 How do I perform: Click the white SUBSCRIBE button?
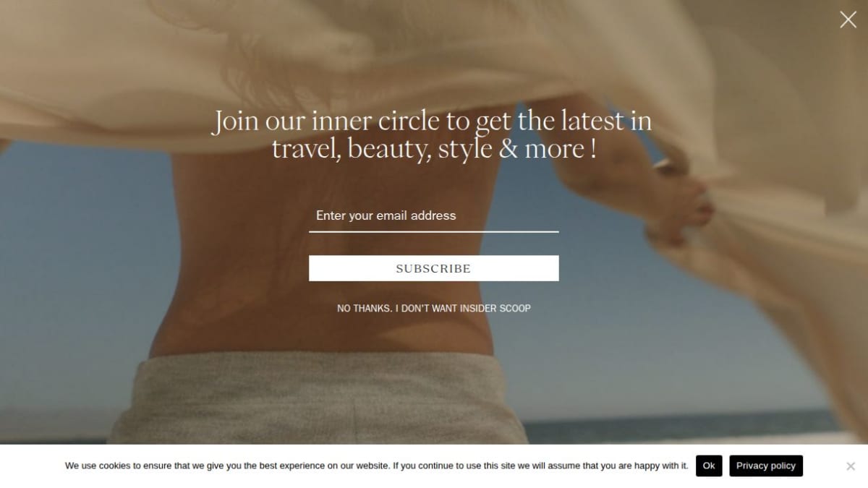(434, 268)
